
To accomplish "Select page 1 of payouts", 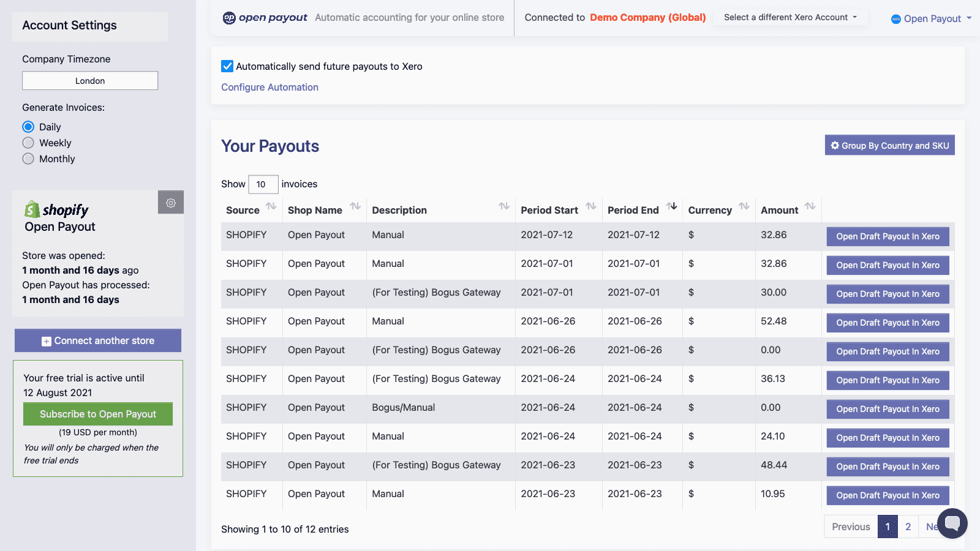I will (887, 526).
